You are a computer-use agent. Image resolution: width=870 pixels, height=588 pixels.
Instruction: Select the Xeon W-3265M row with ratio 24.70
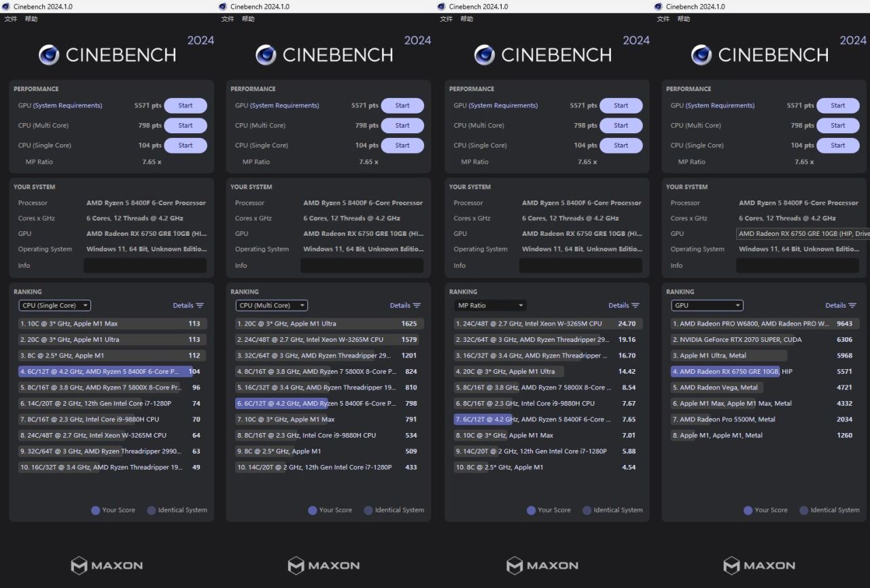(x=548, y=324)
